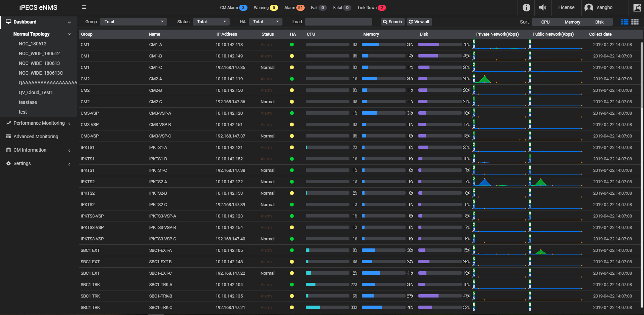Click the CM Alarm count badge
Viewport: 644px width, 315px height.
pyautogui.click(x=243, y=8)
